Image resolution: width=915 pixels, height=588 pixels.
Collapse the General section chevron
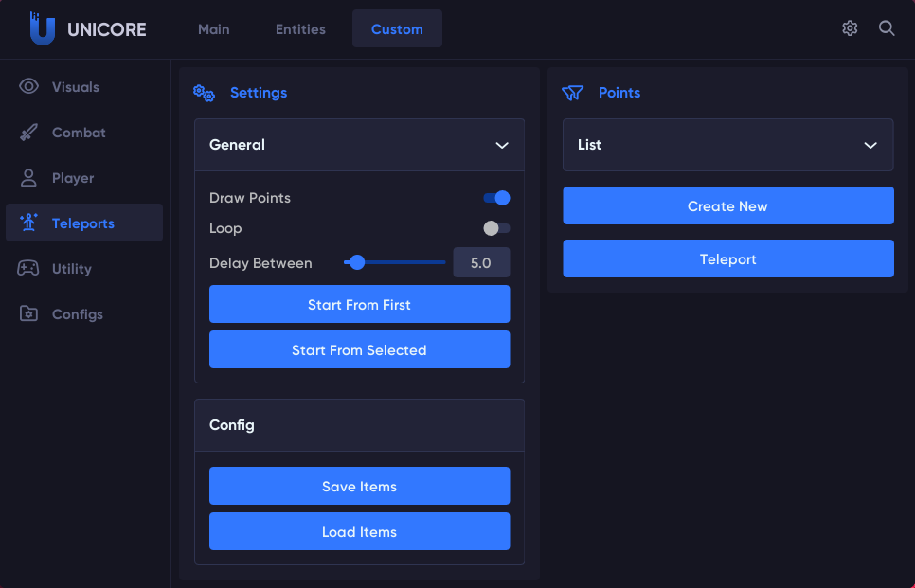(x=502, y=145)
